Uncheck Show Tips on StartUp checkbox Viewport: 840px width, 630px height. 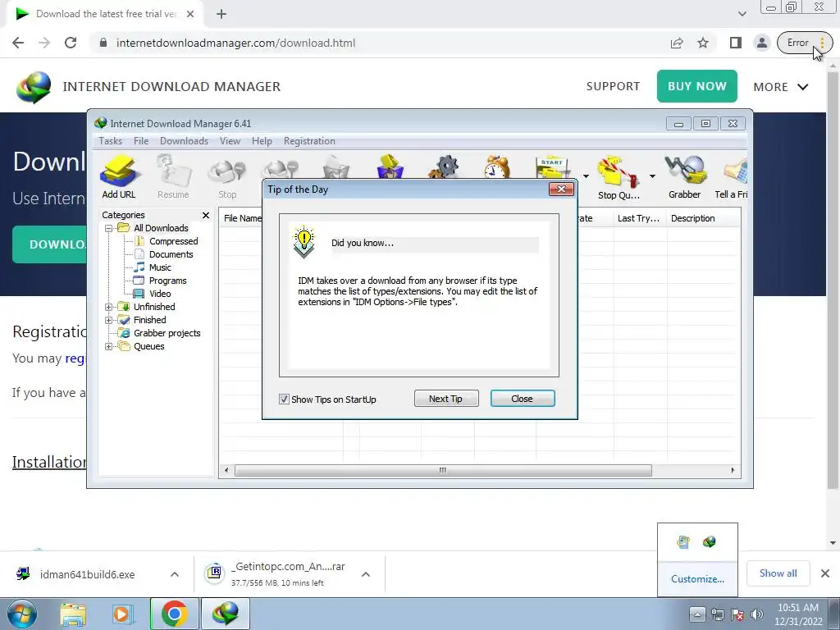284,399
